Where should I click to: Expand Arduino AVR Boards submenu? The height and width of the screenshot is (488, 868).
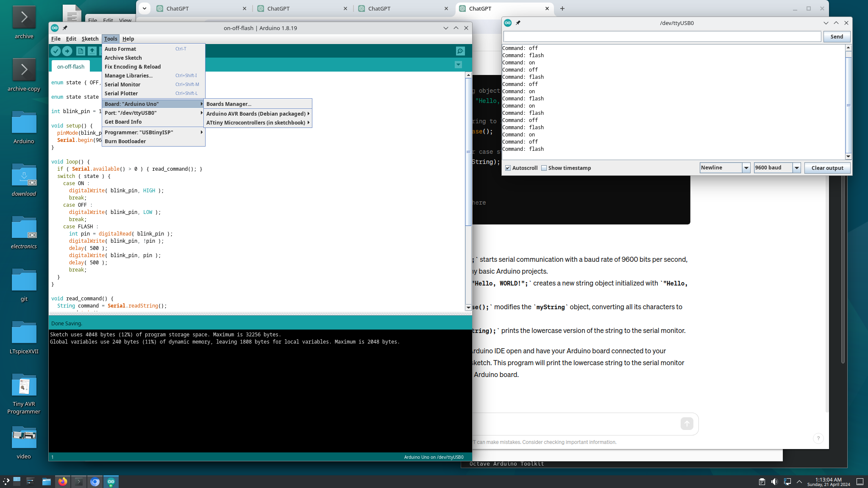click(x=258, y=114)
